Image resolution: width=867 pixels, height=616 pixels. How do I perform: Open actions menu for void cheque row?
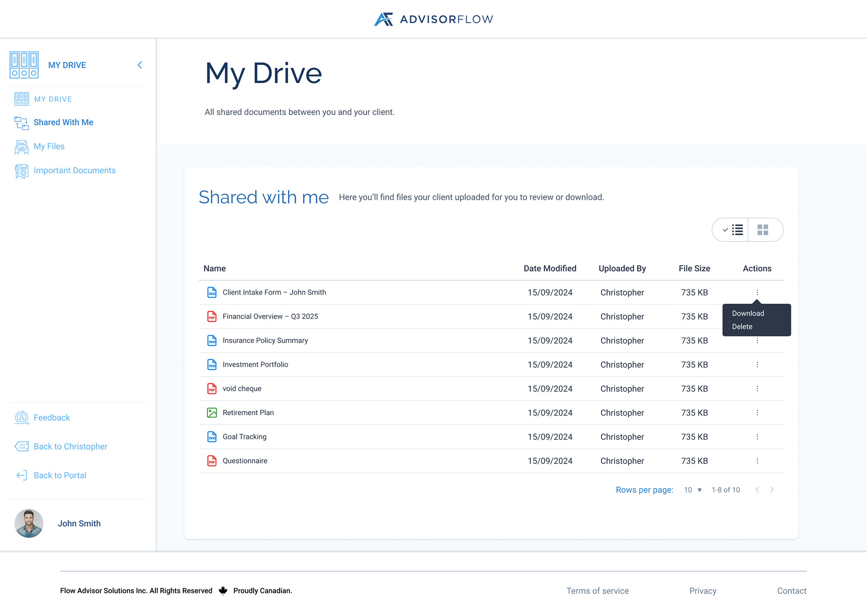757,388
